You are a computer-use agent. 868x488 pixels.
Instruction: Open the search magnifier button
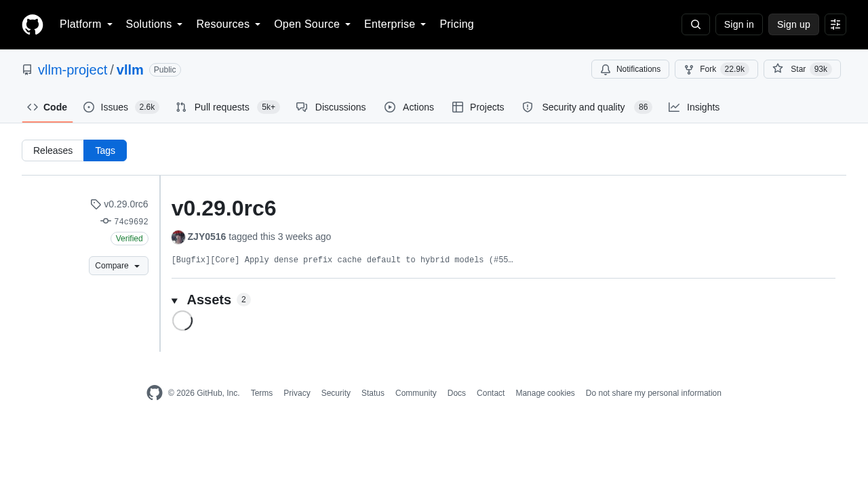coord(696,24)
